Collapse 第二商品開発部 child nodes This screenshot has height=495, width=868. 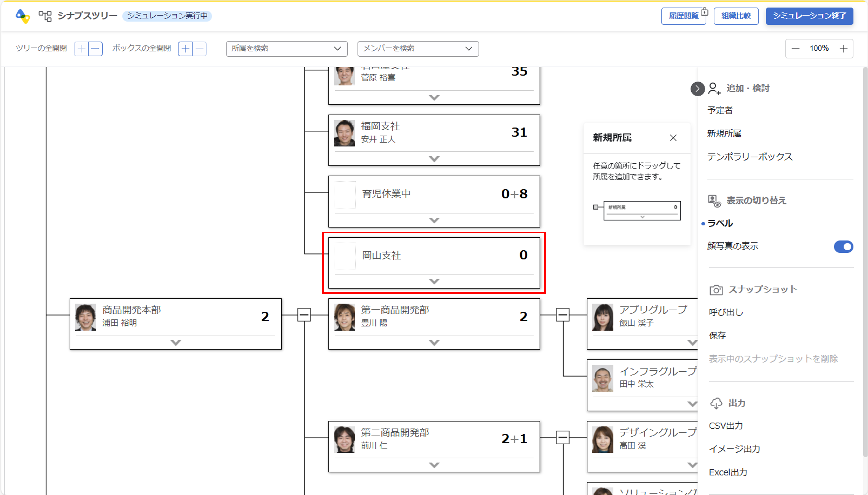pyautogui.click(x=563, y=438)
